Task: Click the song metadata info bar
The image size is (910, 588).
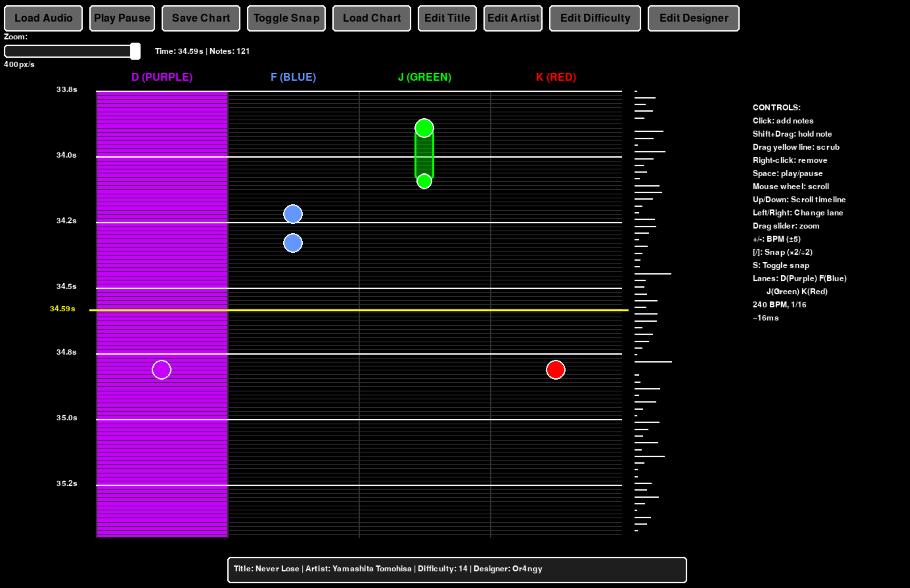Action: tap(457, 570)
